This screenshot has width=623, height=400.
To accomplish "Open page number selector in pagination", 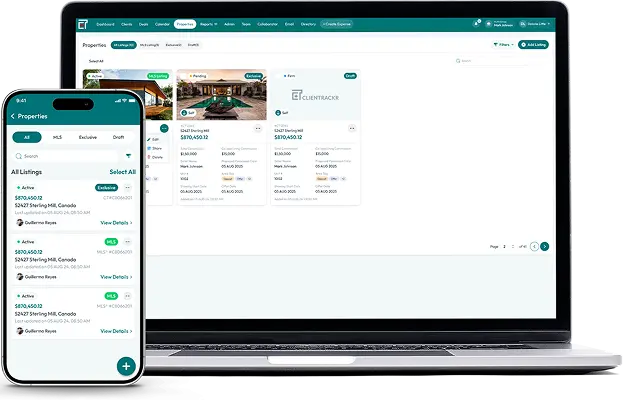I will pos(508,247).
